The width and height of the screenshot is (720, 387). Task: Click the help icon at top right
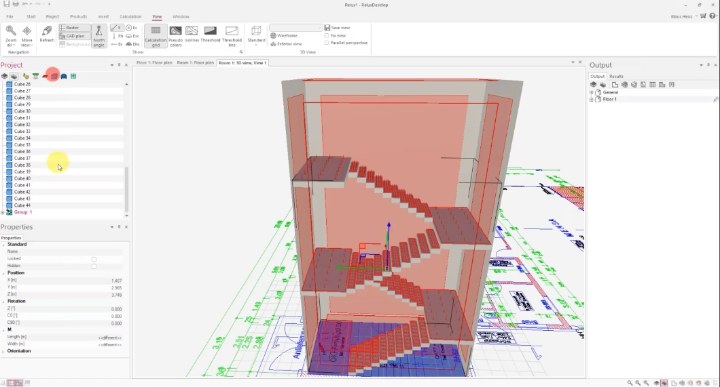[x=713, y=16]
